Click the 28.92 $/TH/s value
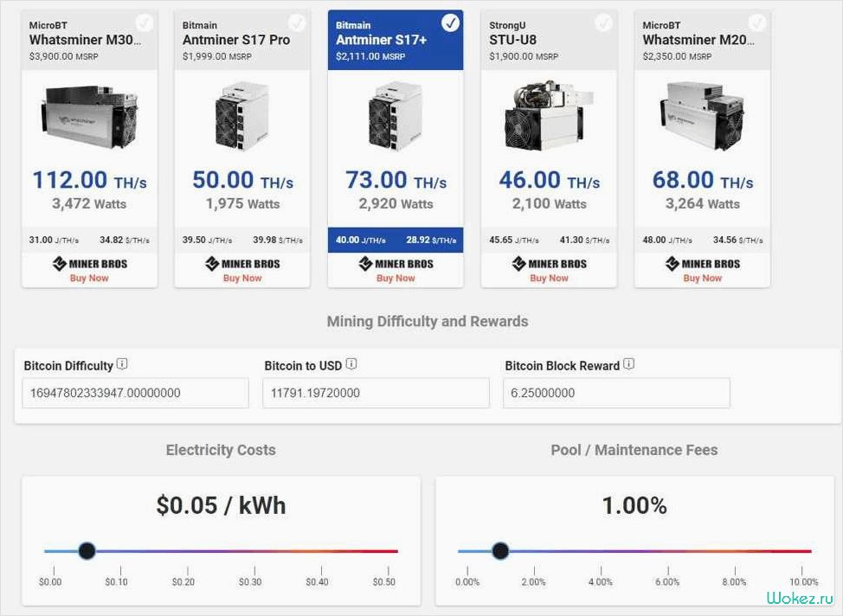Viewport: 843px width, 616px height. [431, 240]
